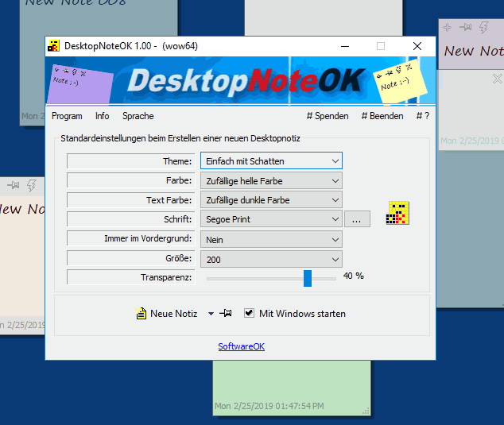Expand the Immer im Vordergrund dropdown
This screenshot has width=504, height=425.
(x=271, y=240)
